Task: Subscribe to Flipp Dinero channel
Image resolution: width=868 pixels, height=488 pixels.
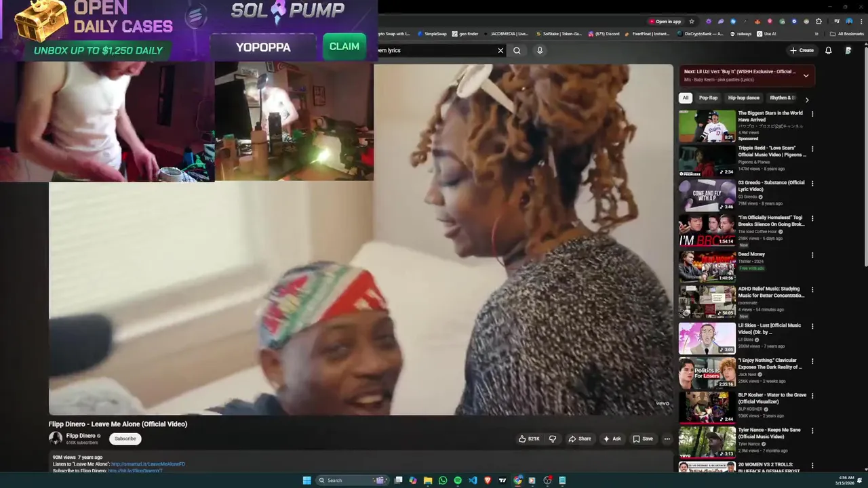Action: tap(125, 439)
